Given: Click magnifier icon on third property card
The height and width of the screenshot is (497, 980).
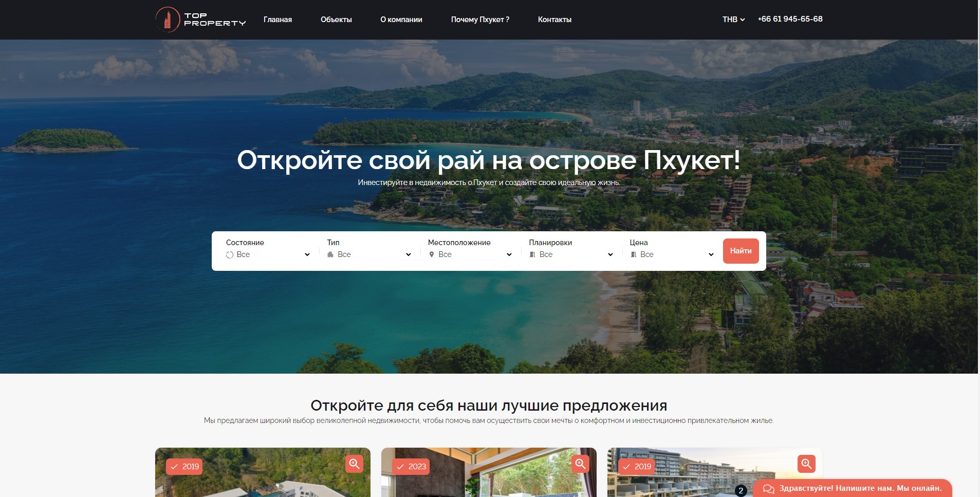Looking at the screenshot, I should 806,464.
